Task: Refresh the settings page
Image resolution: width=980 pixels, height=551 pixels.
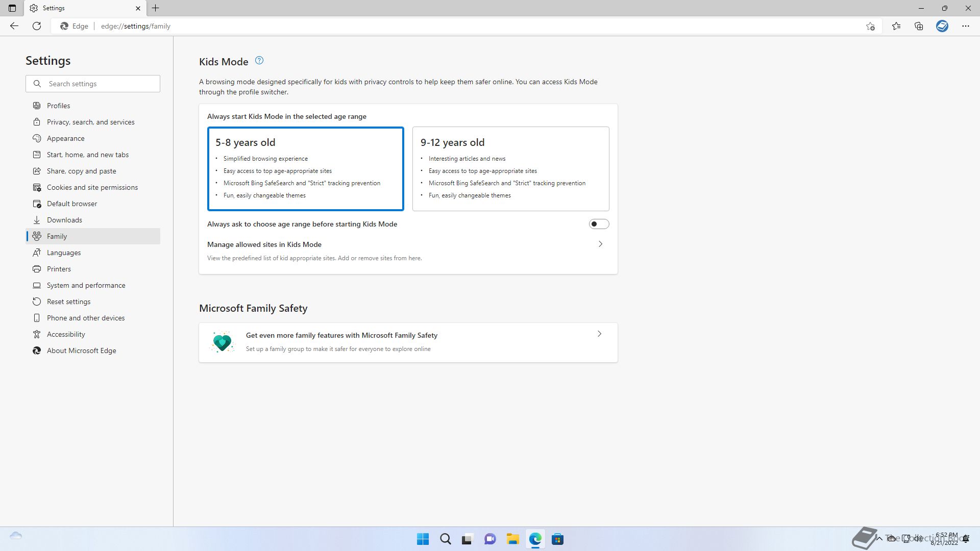Action: coord(37,26)
